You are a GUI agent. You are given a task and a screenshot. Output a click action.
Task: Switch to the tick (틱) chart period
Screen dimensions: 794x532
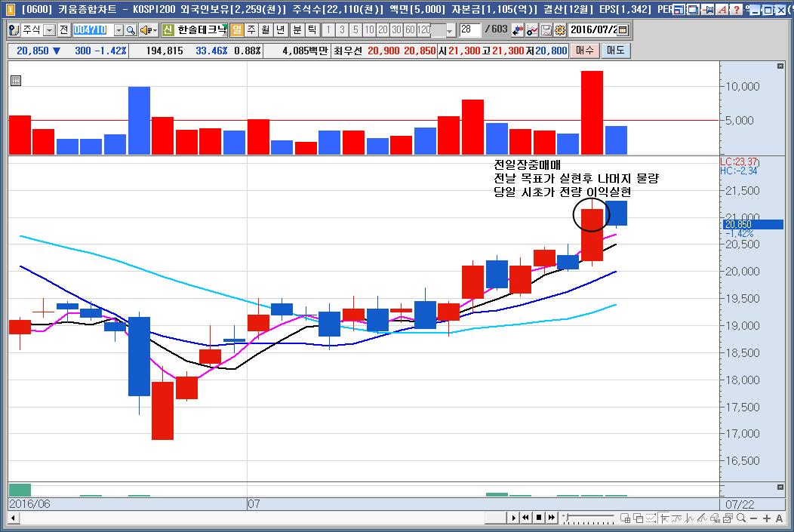(312, 30)
